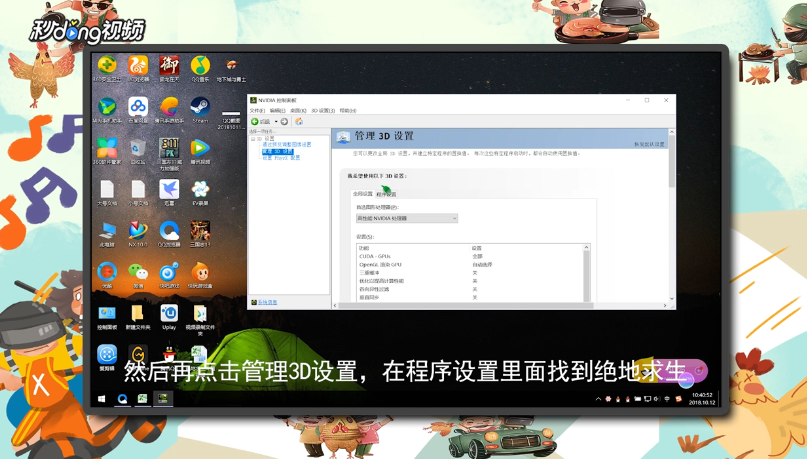
Task: Switch to the 全局设置 (Global Settings) tab
Action: [x=362, y=194]
